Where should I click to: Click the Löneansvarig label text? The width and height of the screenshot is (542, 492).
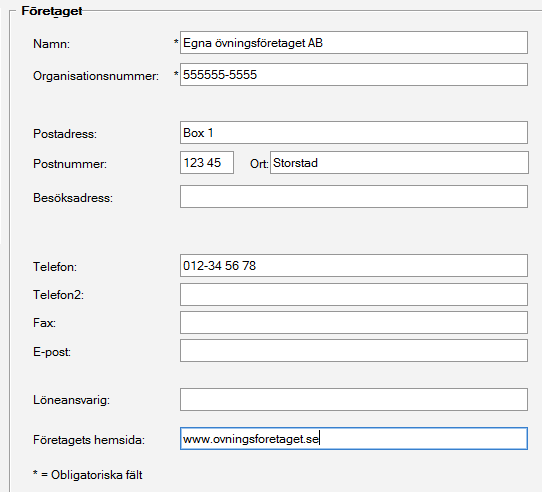coord(71,400)
